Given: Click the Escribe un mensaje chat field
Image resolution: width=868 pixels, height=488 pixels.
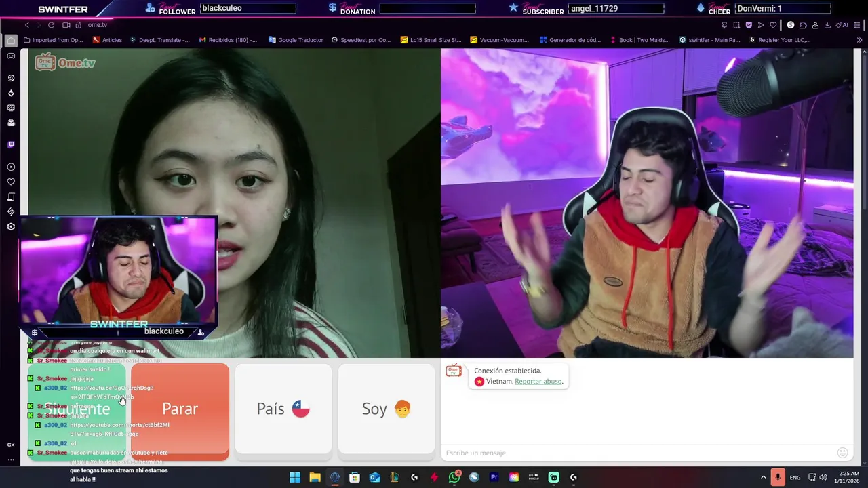Looking at the screenshot, I should (x=637, y=453).
